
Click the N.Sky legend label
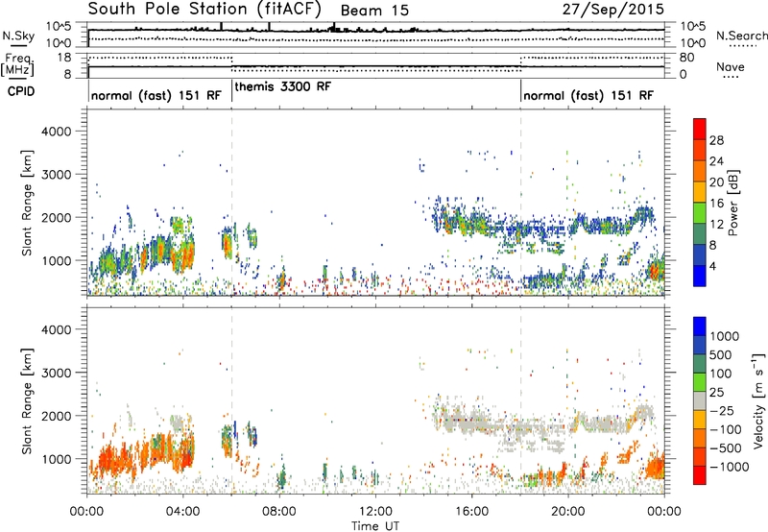tap(18, 36)
